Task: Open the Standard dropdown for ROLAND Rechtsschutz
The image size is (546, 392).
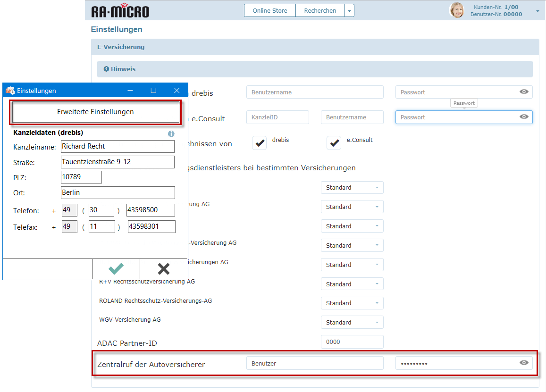Action: coord(352,303)
